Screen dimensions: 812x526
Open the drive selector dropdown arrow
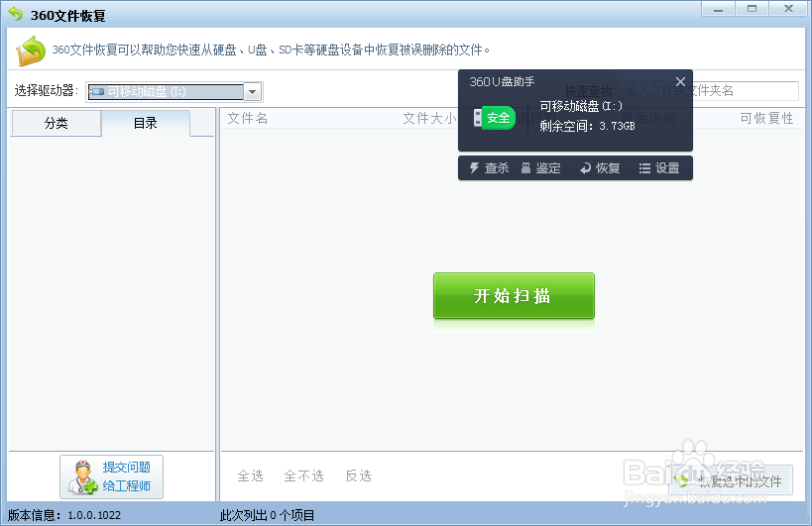click(x=253, y=92)
